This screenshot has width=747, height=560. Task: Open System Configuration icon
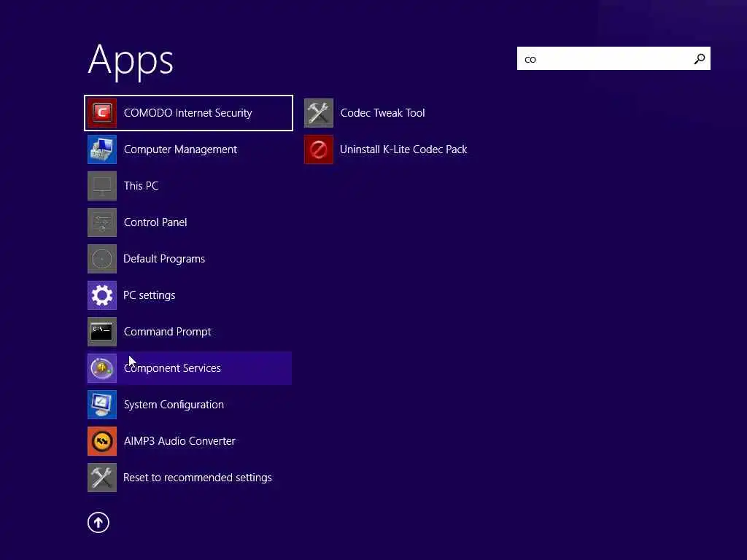pyautogui.click(x=102, y=405)
